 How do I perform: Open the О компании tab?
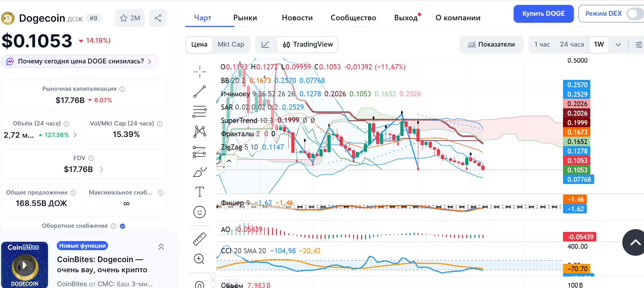458,18
